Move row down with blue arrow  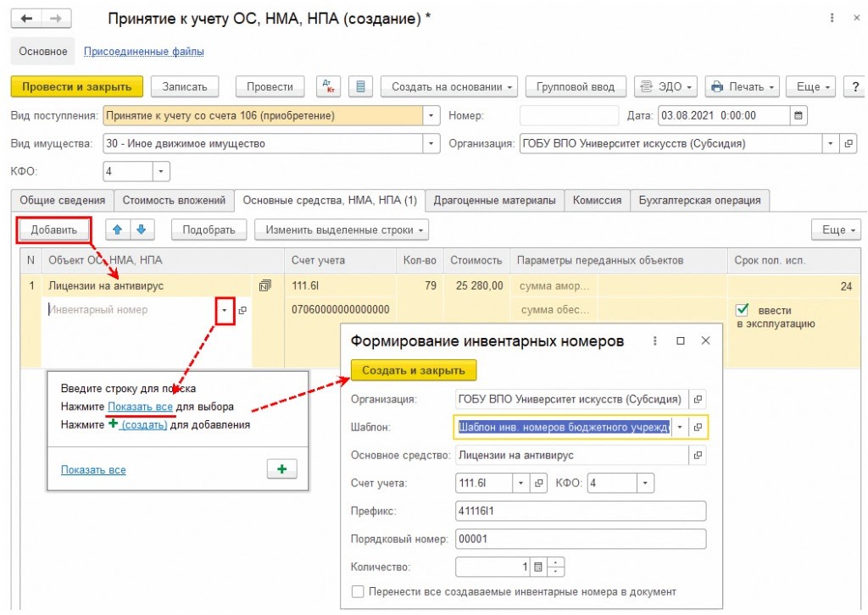(142, 230)
